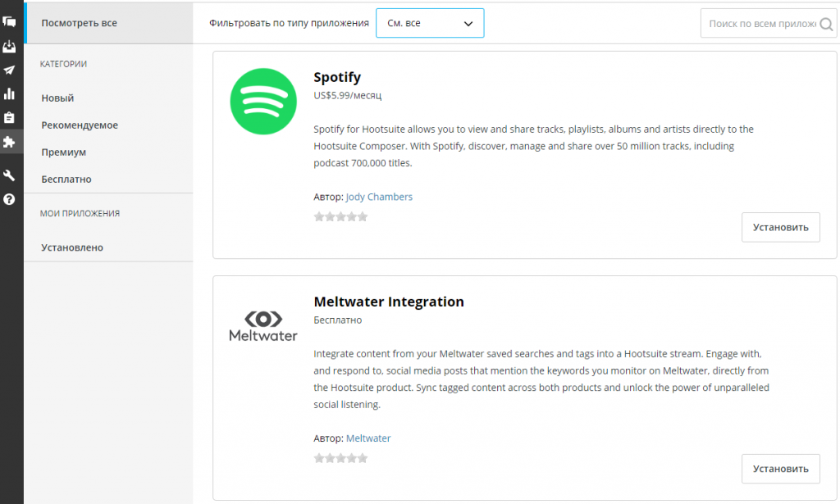Open the App Directory puzzle icon
Screen dimensions: 840x504
pos(9,142)
